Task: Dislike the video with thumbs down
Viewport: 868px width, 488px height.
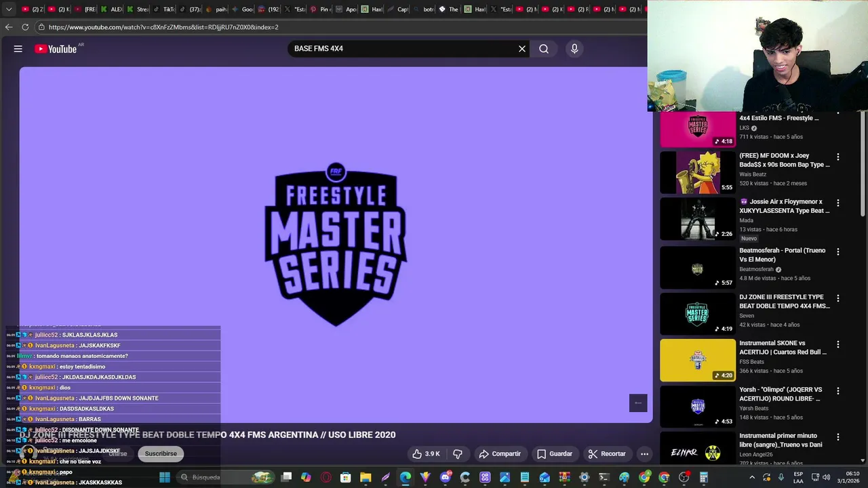Action: pyautogui.click(x=458, y=454)
